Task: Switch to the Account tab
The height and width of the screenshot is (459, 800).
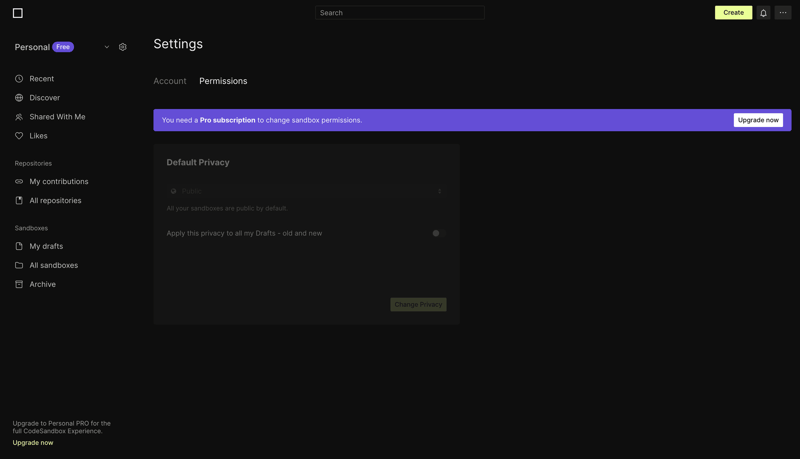Action: click(170, 81)
